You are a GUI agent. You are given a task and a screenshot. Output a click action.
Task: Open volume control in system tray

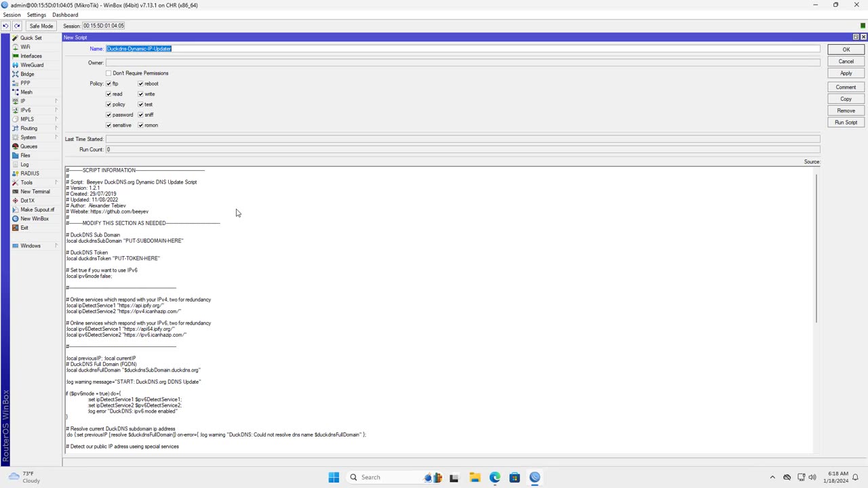click(x=812, y=477)
